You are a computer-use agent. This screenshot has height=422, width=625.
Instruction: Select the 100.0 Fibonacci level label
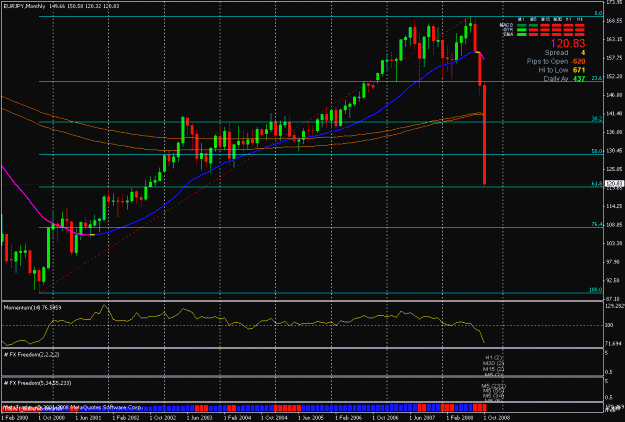coord(596,290)
